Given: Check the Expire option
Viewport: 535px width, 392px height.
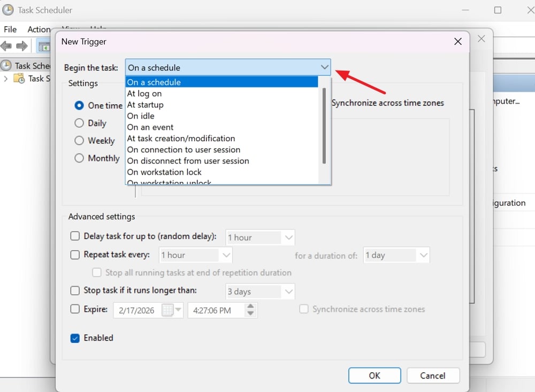Looking at the screenshot, I should pyautogui.click(x=75, y=310).
